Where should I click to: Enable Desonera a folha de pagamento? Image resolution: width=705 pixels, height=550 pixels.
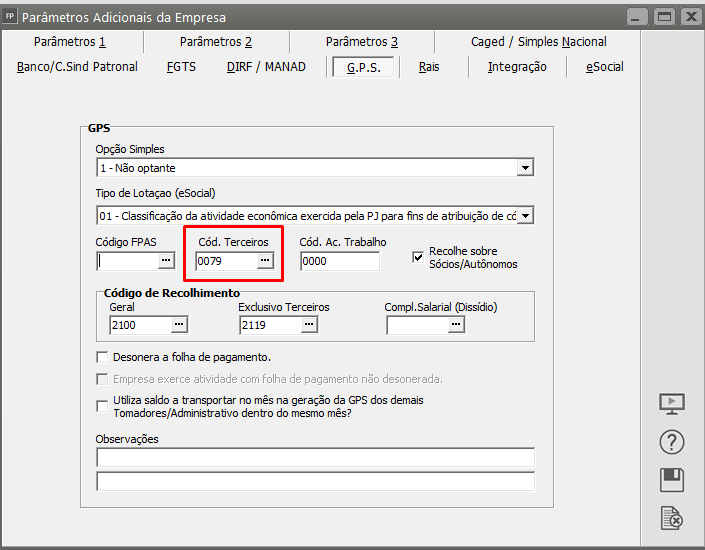point(102,357)
